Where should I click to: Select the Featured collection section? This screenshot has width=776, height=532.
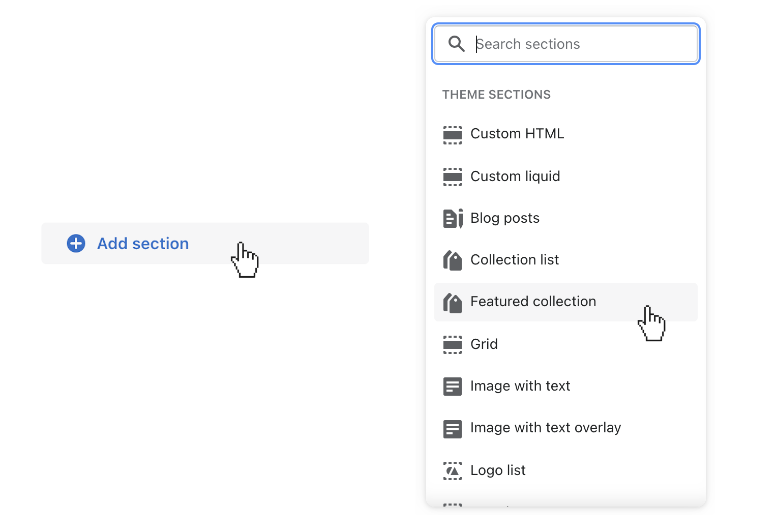coord(533,302)
